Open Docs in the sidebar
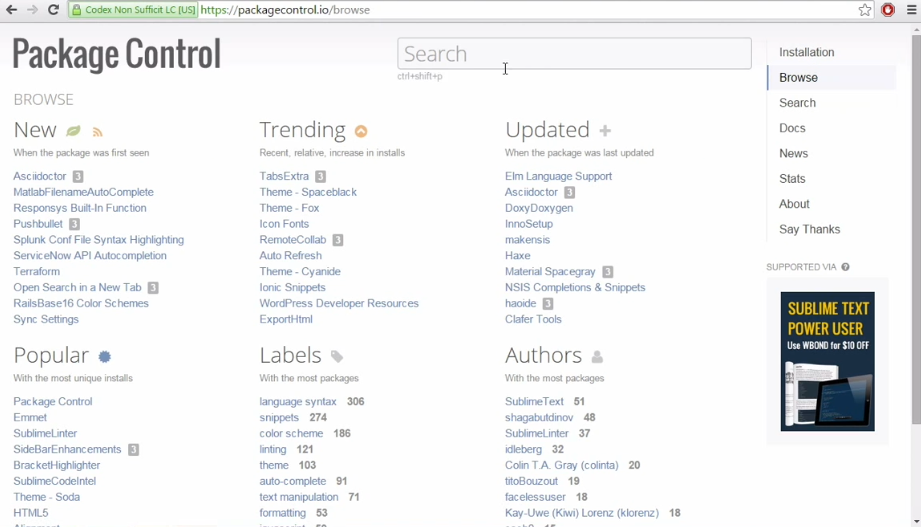Image resolution: width=921 pixels, height=527 pixels. (x=792, y=128)
